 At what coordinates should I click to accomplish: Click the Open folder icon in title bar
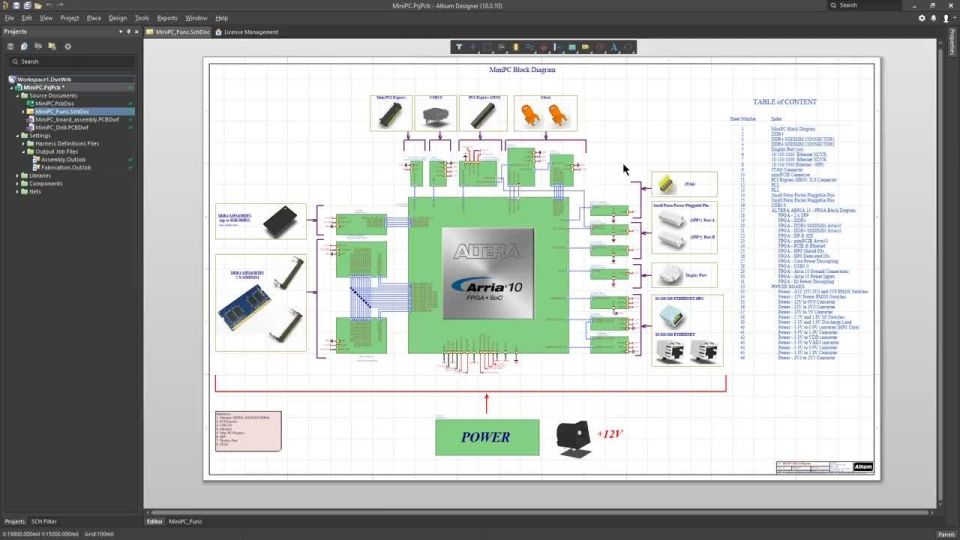point(38,6)
